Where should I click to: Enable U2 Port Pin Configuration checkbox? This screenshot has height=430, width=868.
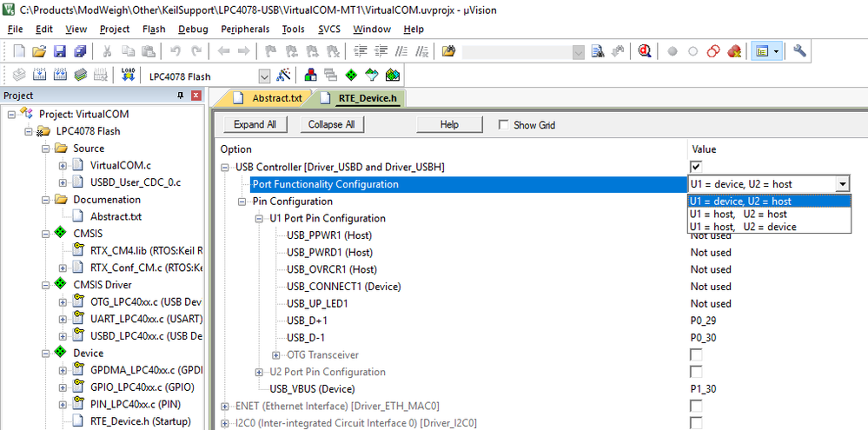pyautogui.click(x=696, y=372)
